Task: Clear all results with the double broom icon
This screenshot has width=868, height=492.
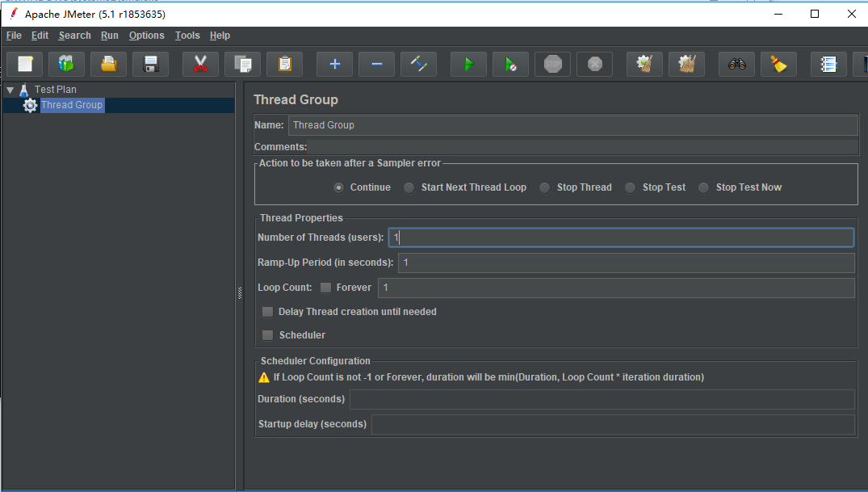Action: tap(686, 65)
